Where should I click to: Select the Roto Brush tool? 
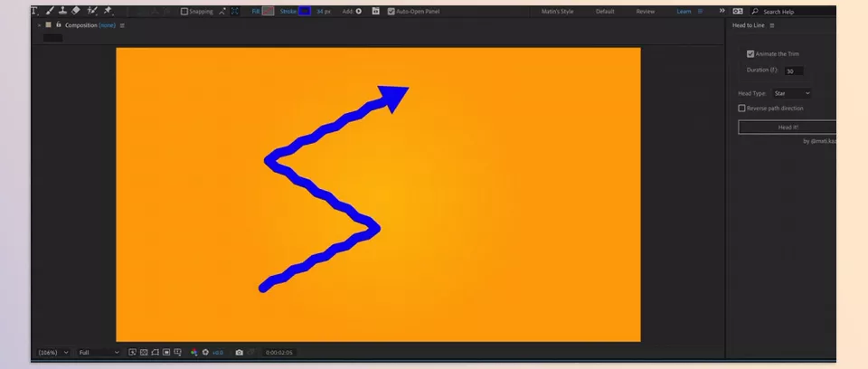92,11
